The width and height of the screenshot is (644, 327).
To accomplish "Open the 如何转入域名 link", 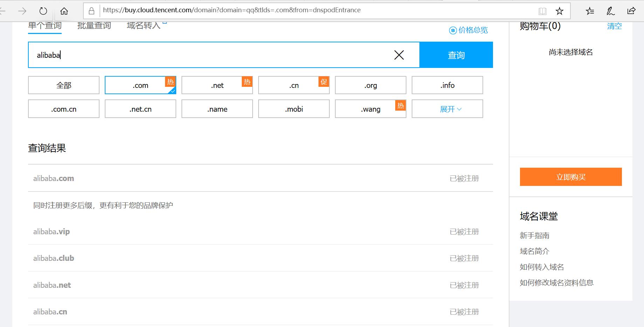I will click(x=542, y=267).
